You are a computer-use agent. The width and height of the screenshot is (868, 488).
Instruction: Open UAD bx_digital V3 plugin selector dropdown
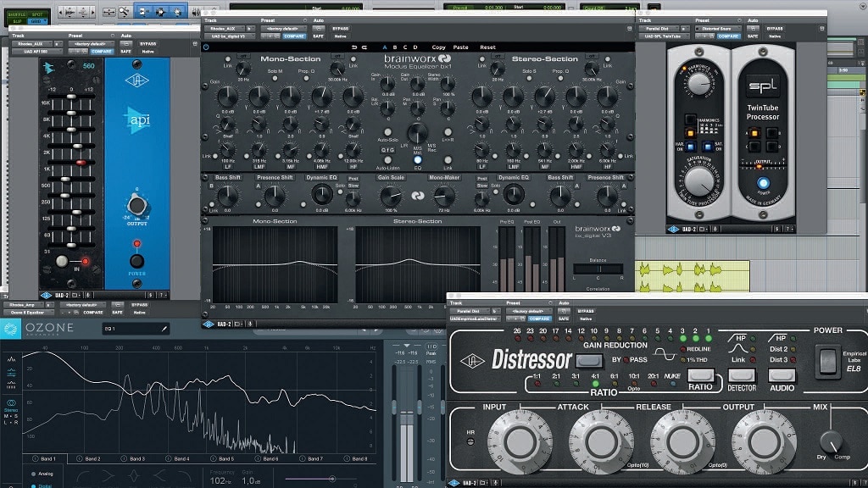(231, 36)
